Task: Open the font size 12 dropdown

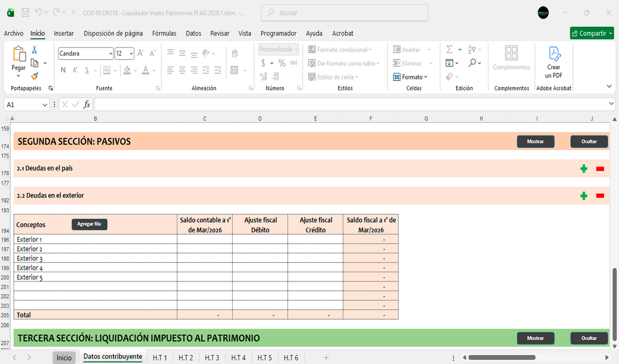Action: 131,53
